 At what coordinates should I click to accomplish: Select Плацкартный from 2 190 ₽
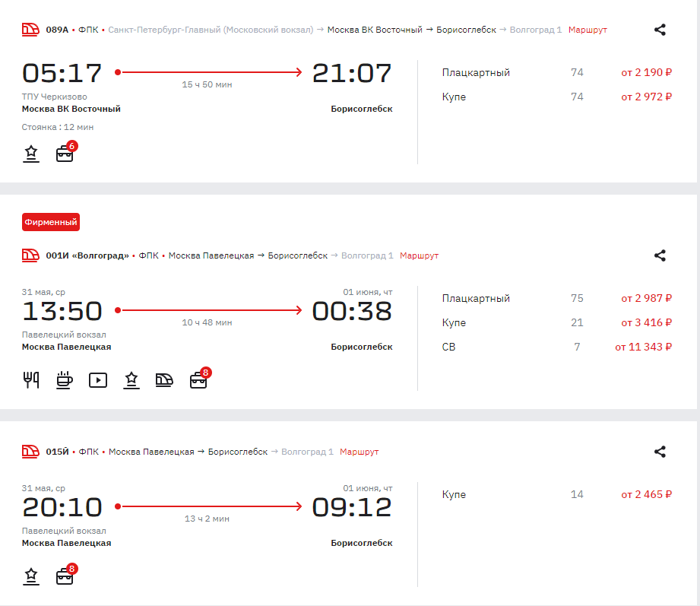click(x=556, y=72)
